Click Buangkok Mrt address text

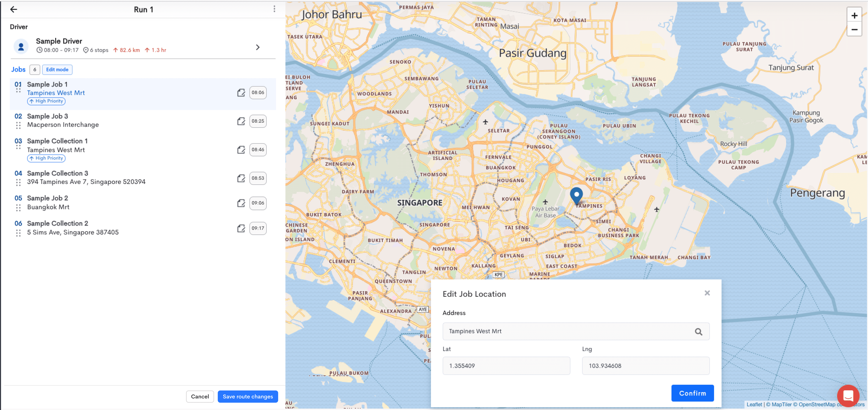click(x=48, y=207)
